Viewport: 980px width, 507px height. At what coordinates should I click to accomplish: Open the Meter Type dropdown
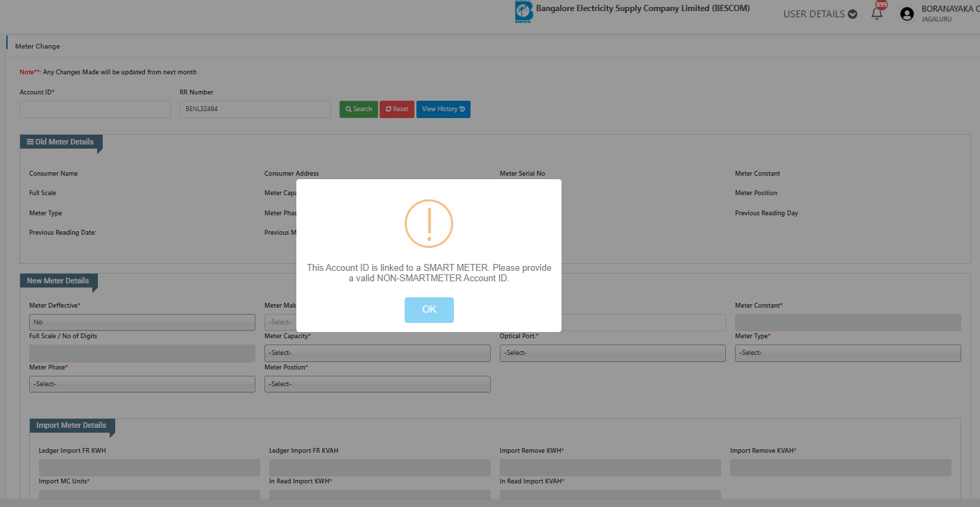pyautogui.click(x=847, y=353)
